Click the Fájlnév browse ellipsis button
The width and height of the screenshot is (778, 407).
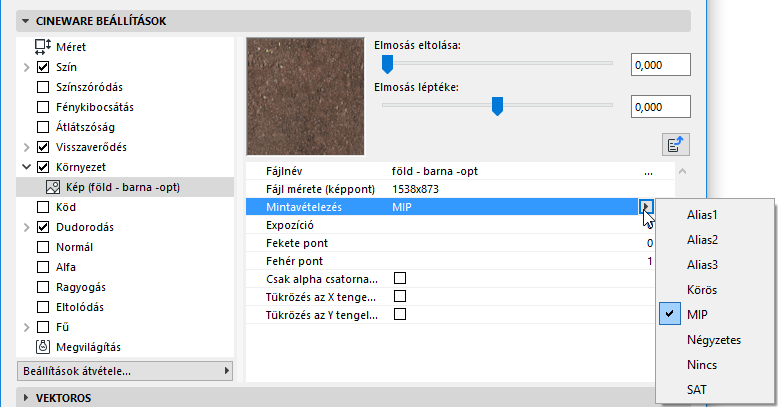[x=648, y=172]
